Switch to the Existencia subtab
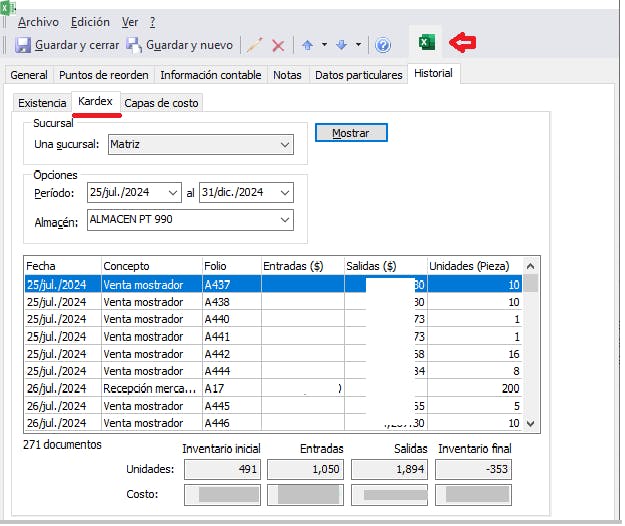Image resolution: width=625 pixels, height=526 pixels. pos(42,102)
